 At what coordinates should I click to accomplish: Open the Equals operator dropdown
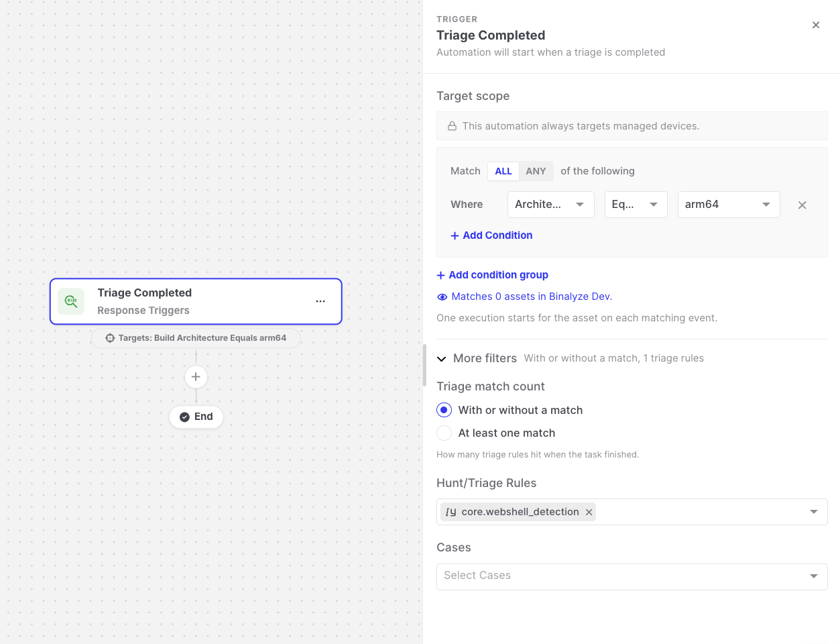[636, 205]
